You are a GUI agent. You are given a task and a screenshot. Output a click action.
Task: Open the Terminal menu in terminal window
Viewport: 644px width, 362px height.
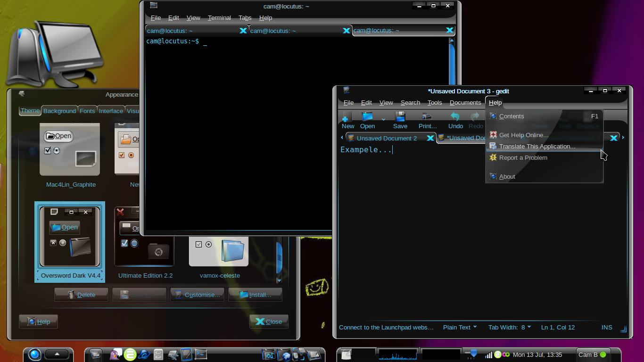pyautogui.click(x=219, y=17)
